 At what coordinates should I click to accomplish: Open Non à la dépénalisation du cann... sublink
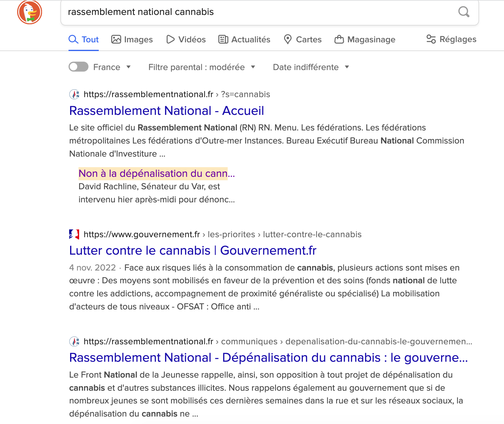pyautogui.click(x=157, y=173)
